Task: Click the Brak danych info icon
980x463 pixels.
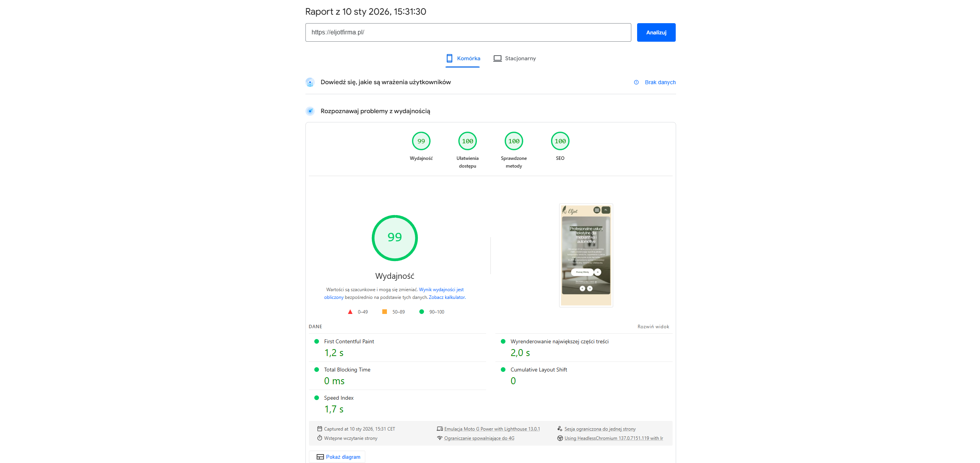Action: (636, 82)
